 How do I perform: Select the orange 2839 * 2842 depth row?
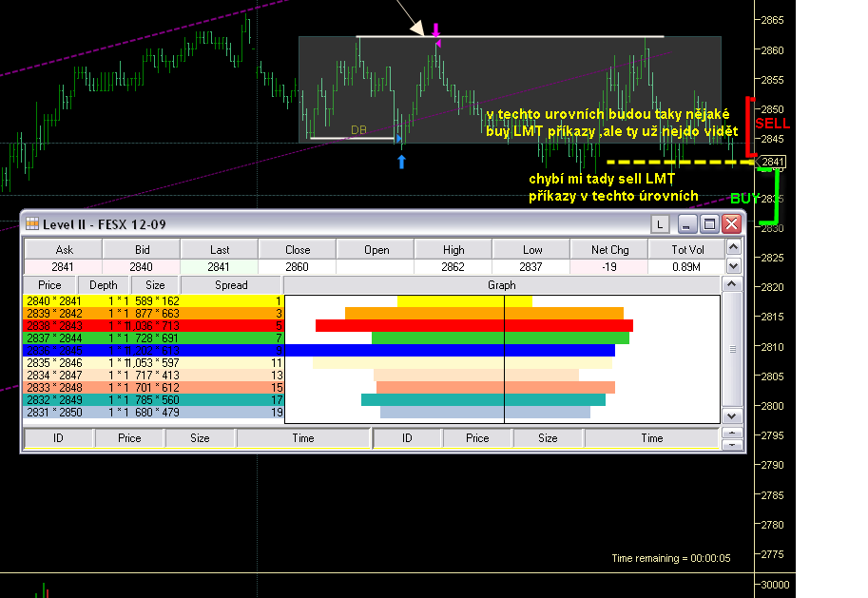point(153,314)
